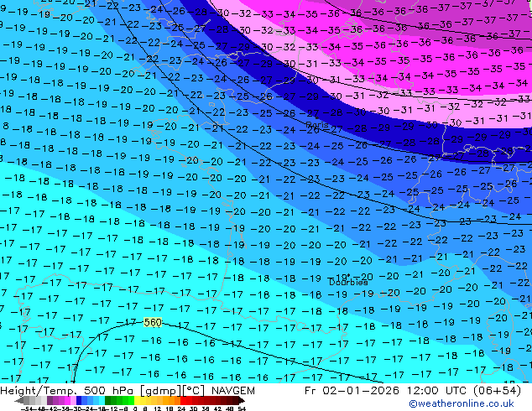Click the NAVGEM model name in title
The image size is (532, 411).
(232, 391)
